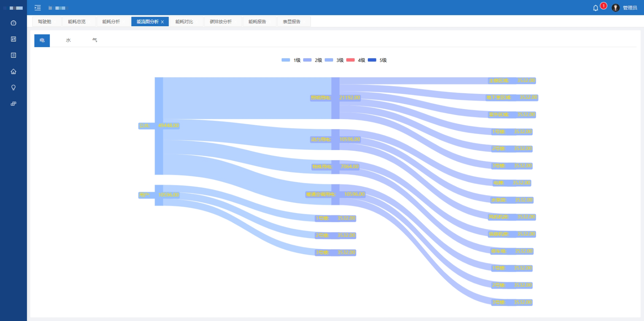Screen dimensions: 644x321
Task: Open the list report icon in sidebar
Action: pos(13,55)
